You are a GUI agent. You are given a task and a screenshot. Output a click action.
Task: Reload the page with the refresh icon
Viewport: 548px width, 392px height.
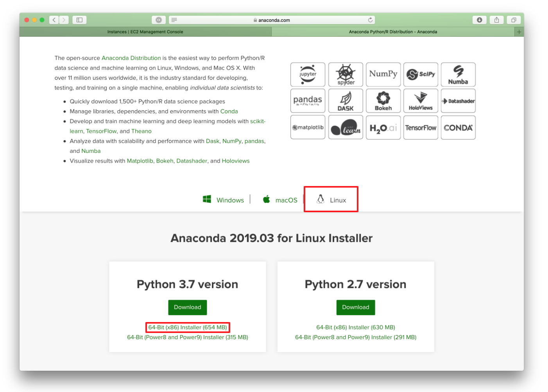(x=370, y=20)
